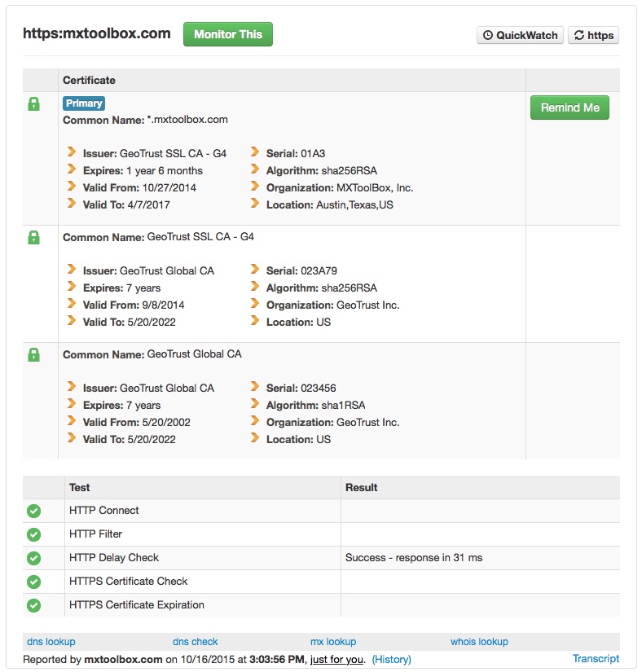Click the padlock icon for GeoTrust Global CA certificate
The image size is (642, 672).
point(34,355)
